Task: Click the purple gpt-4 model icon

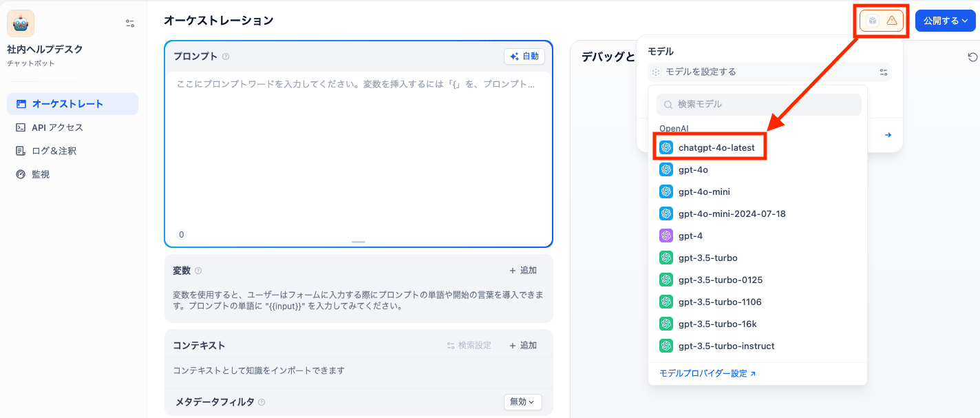Action: tap(666, 236)
